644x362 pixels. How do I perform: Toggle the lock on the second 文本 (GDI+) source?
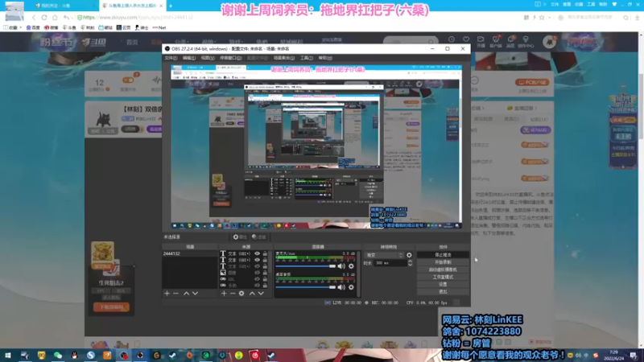(x=265, y=260)
